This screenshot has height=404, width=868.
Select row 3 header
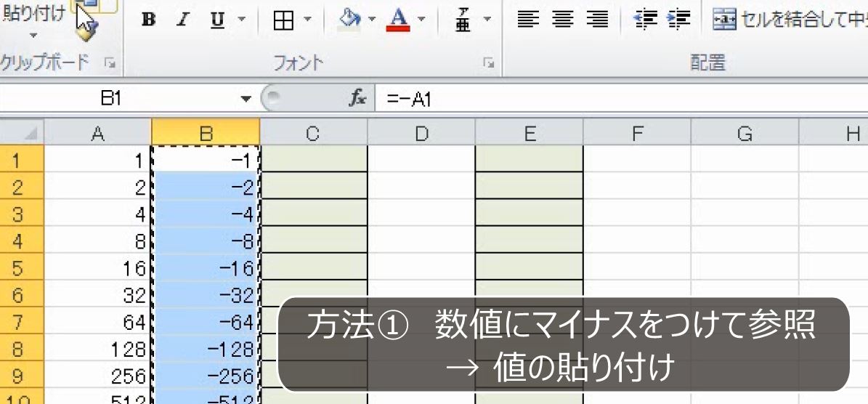coord(22,214)
